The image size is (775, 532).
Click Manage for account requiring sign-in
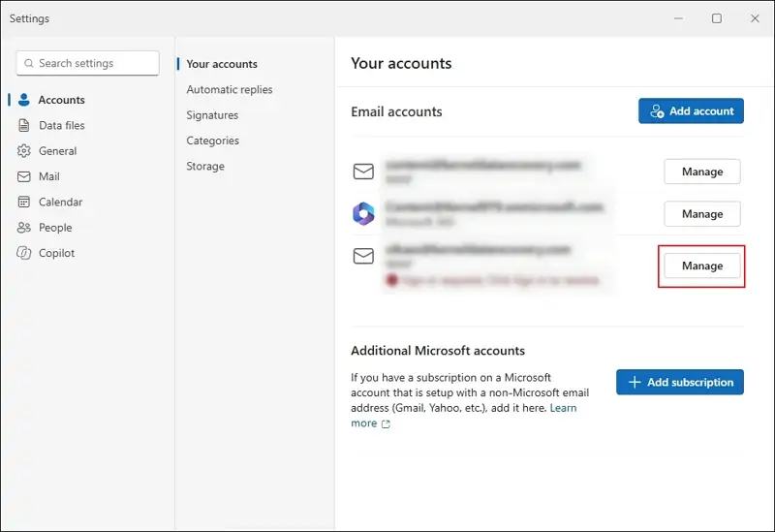coord(701,266)
